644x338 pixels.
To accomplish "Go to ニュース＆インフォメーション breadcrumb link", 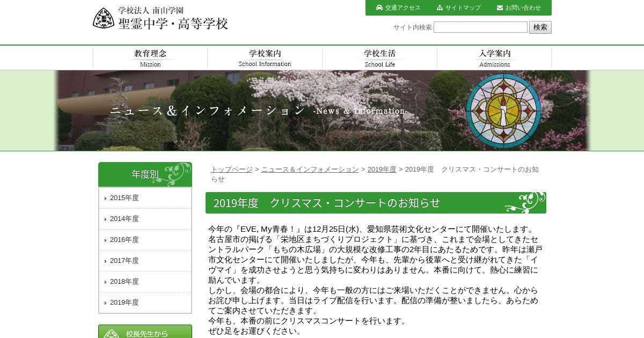I will point(310,170).
